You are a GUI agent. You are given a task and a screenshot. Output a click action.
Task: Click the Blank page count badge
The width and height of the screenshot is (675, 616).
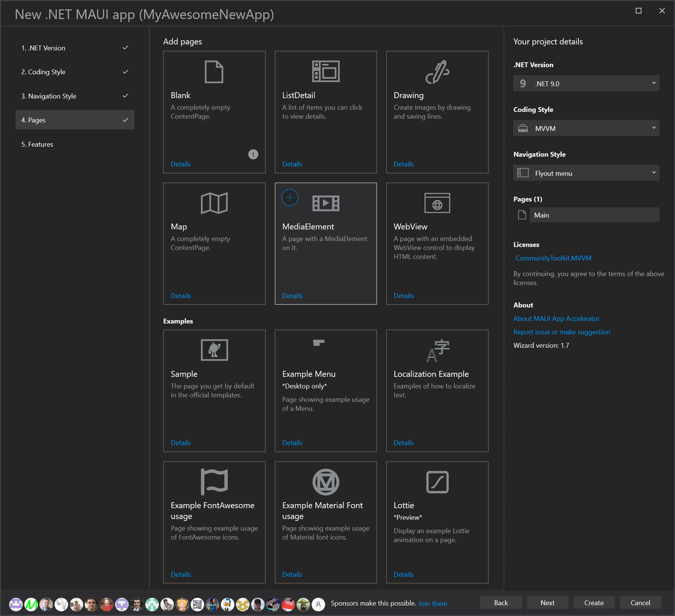coord(253,154)
